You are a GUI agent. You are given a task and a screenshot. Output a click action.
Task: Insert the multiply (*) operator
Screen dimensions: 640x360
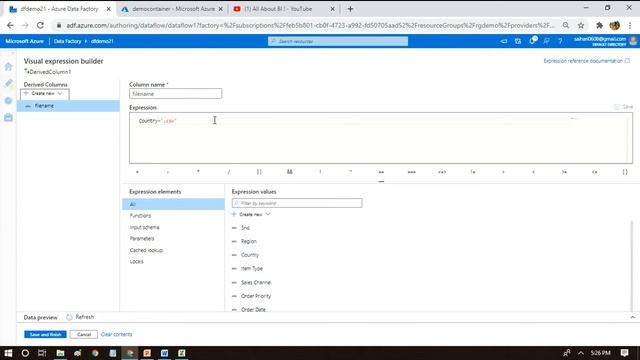(x=198, y=172)
